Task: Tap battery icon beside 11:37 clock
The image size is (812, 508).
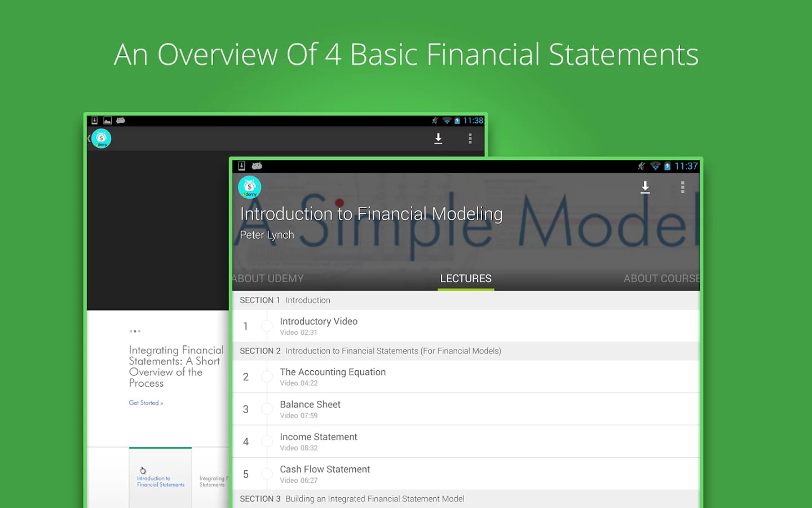Action: point(667,166)
